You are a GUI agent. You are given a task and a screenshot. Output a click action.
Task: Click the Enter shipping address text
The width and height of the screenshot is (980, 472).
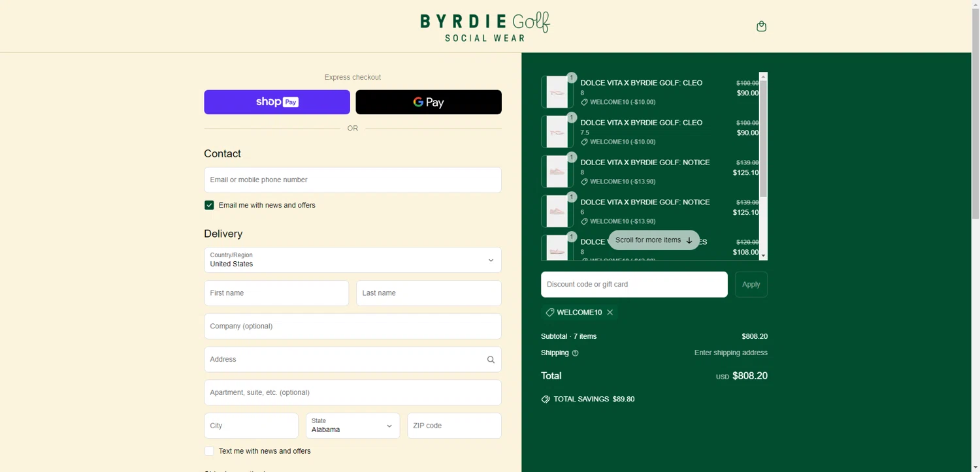pos(731,353)
